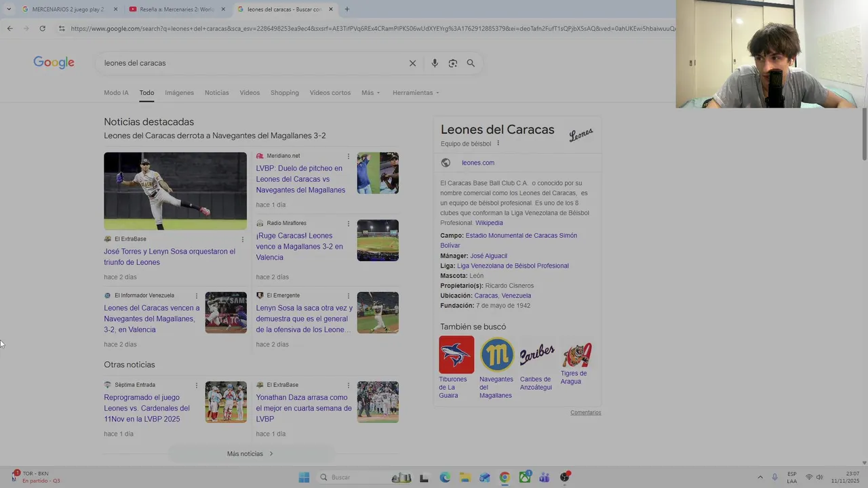Clear the search box with the X icon
Viewport: 868px width, 488px height.
[x=412, y=63]
